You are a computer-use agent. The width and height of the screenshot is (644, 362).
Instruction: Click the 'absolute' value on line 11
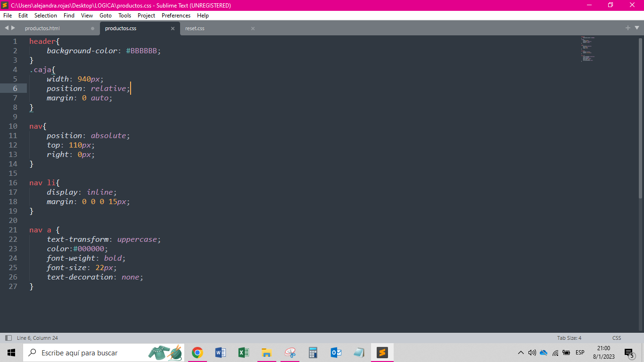108,136
